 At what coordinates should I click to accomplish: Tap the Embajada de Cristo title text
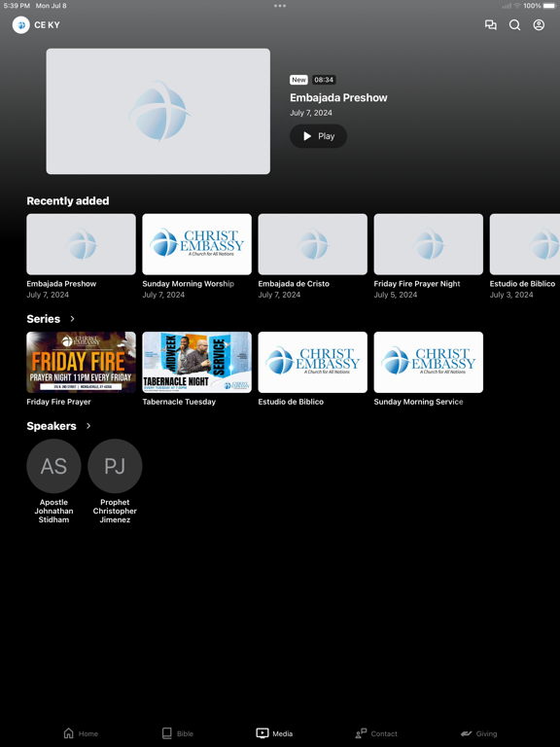[294, 283]
